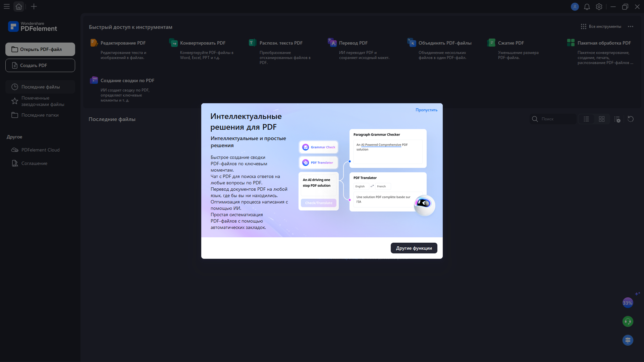The image size is (644, 362).
Task: Expand the three-dots more tools menu
Action: click(631, 26)
